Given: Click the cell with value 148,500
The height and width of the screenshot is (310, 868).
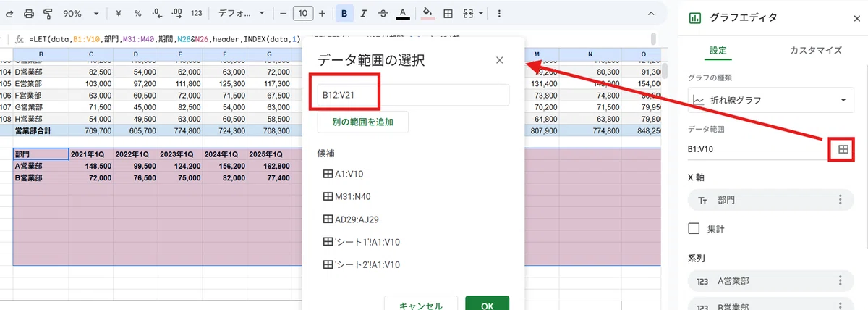Looking at the screenshot, I should (91, 165).
